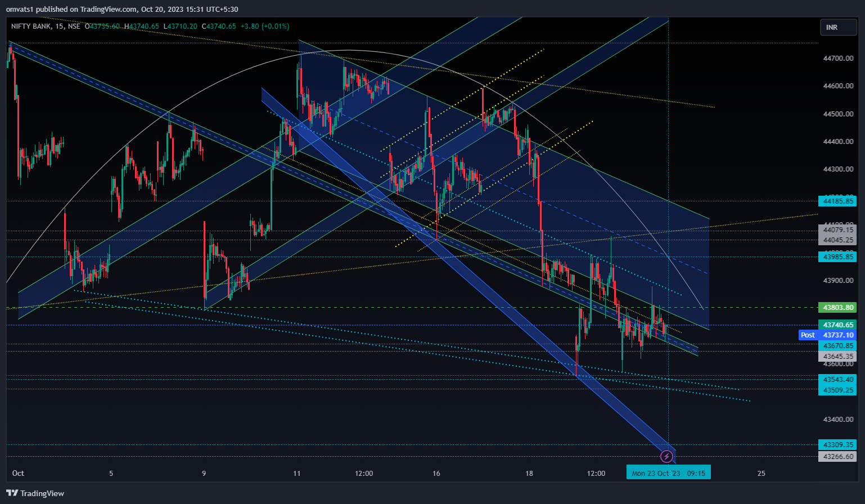Click the 25 date label on time axis

pyautogui.click(x=761, y=473)
